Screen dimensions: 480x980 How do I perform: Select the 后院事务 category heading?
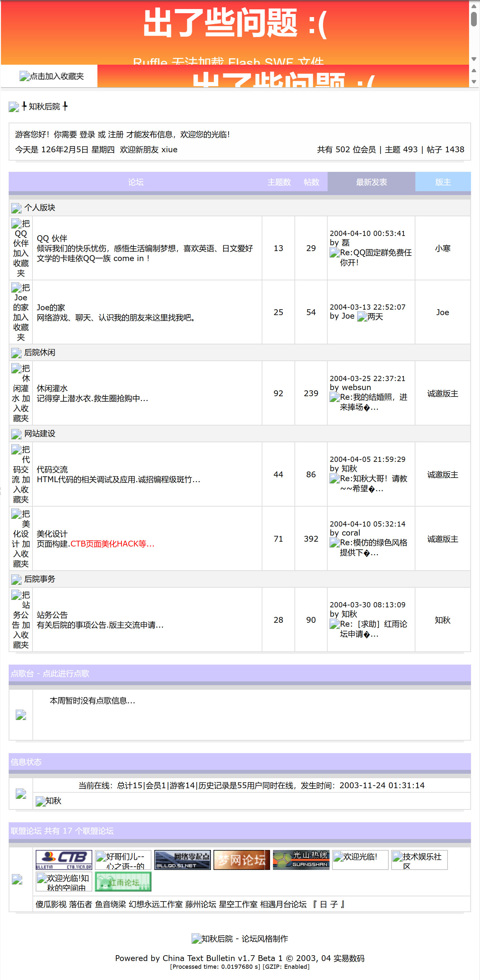tap(40, 579)
